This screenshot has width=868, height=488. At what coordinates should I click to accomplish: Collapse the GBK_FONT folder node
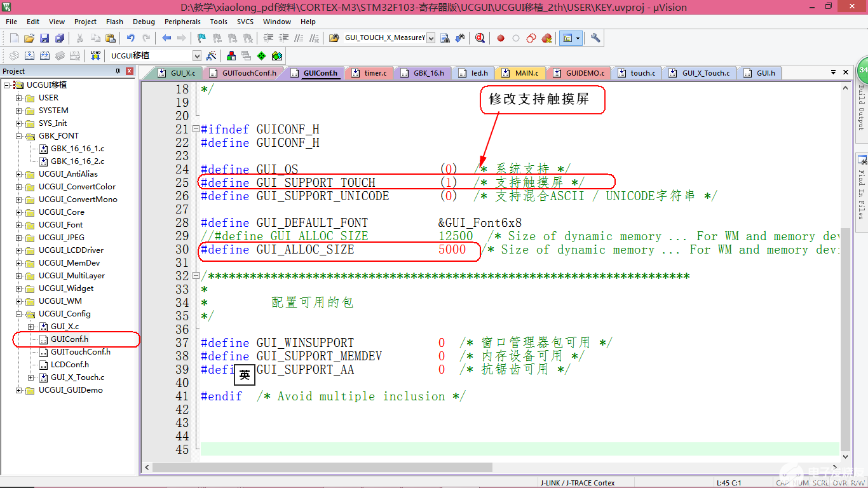(18, 136)
